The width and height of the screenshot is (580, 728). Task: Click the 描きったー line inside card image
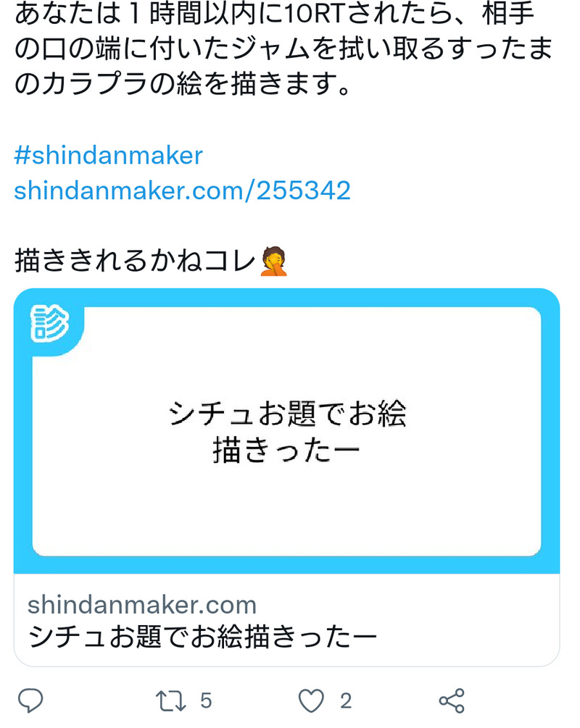[x=286, y=451]
